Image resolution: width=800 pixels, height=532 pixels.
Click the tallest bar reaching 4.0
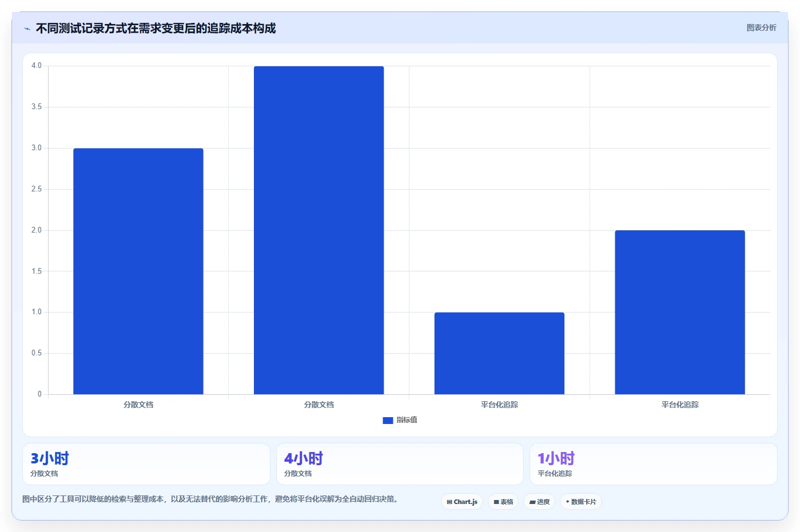pos(319,230)
